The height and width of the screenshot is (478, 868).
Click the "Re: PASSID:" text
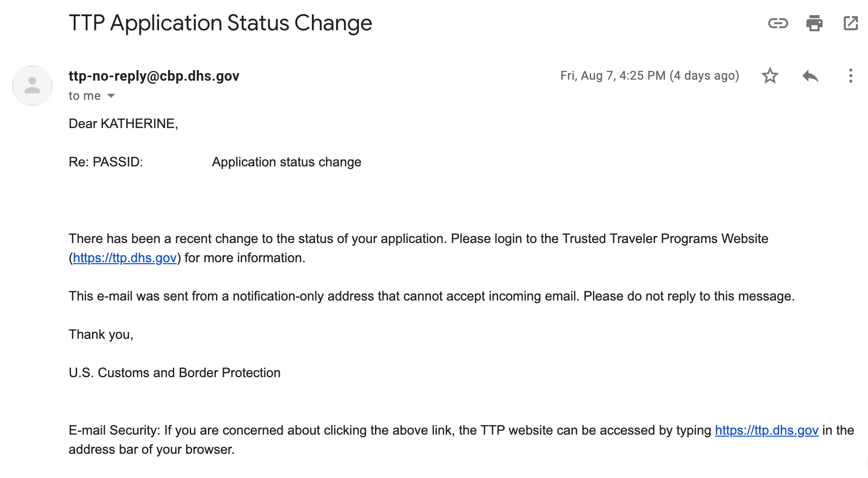tap(106, 162)
